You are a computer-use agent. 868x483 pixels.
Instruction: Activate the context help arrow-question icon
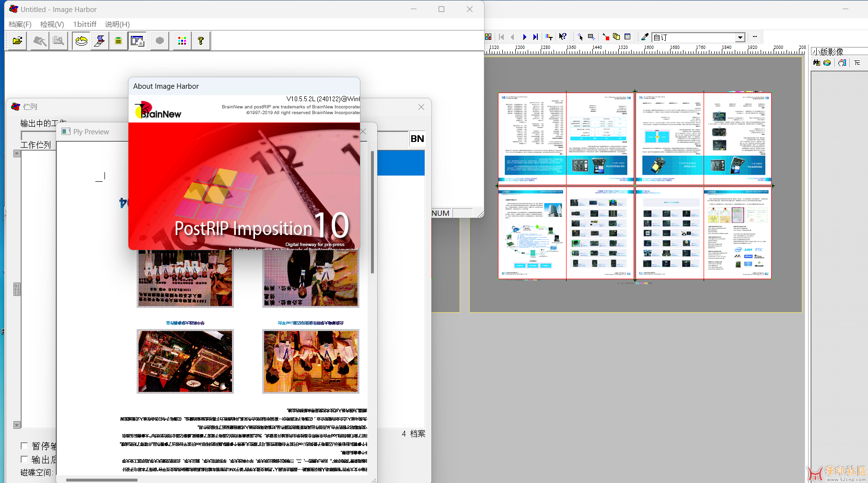tap(563, 36)
